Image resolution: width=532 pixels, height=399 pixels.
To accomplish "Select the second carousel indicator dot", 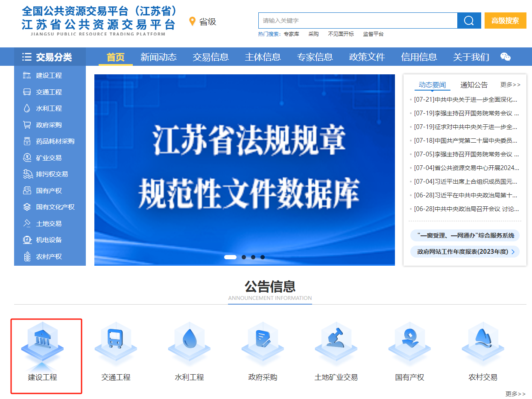I will click(x=244, y=257).
